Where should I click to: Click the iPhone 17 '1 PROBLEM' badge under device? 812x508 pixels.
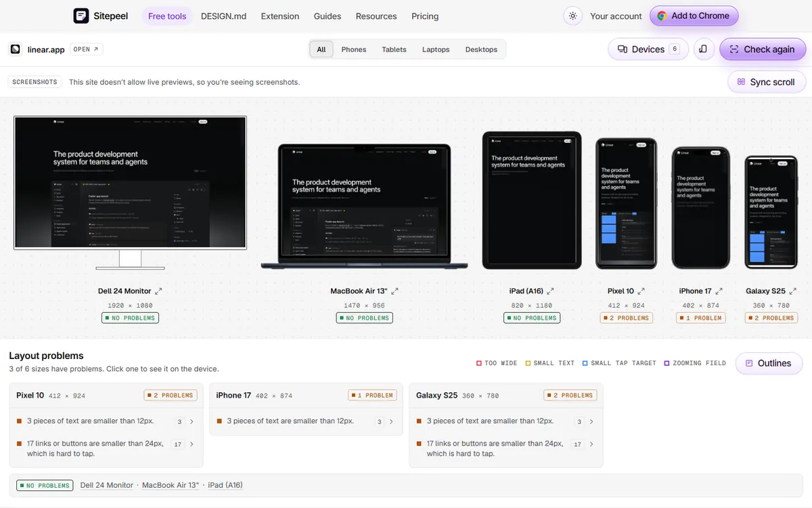pyautogui.click(x=701, y=318)
